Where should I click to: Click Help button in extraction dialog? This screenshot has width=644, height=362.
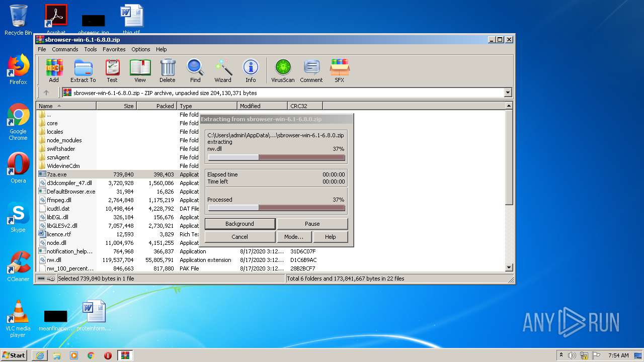[331, 237]
